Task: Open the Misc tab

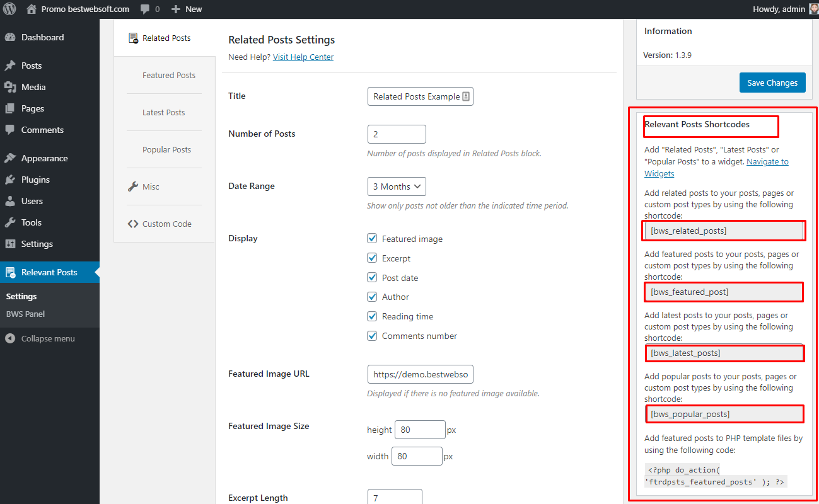Action: [x=151, y=186]
